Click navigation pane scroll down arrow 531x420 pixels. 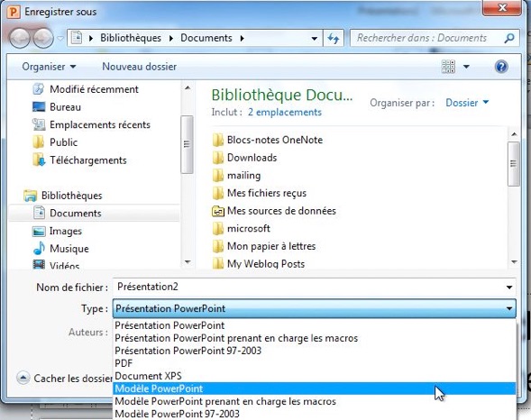pyautogui.click(x=188, y=262)
